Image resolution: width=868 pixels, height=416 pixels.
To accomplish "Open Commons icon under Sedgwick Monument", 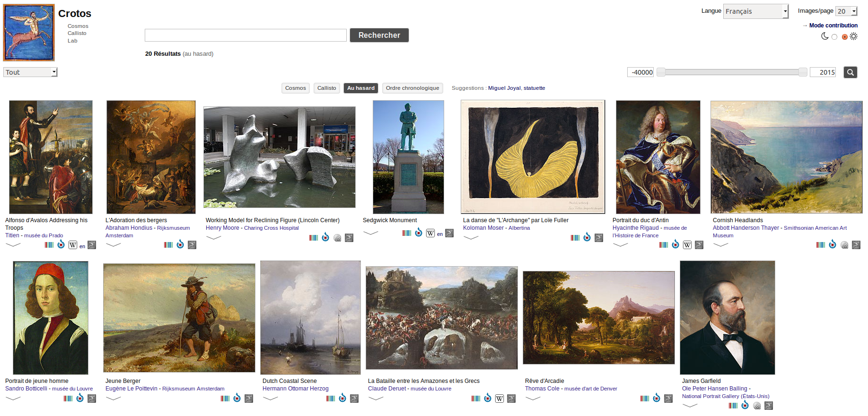I will click(419, 233).
